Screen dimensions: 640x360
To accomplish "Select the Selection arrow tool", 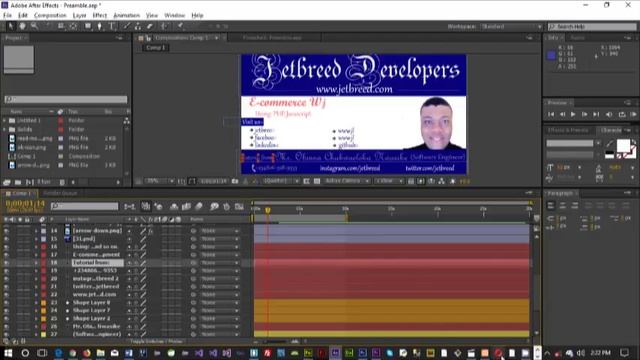I will (x=11, y=26).
